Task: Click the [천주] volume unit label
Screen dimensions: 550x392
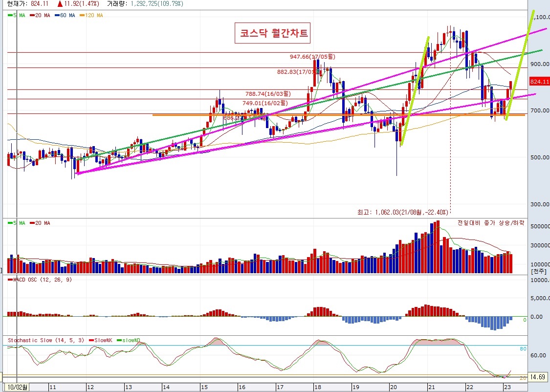Action: [x=539, y=271]
